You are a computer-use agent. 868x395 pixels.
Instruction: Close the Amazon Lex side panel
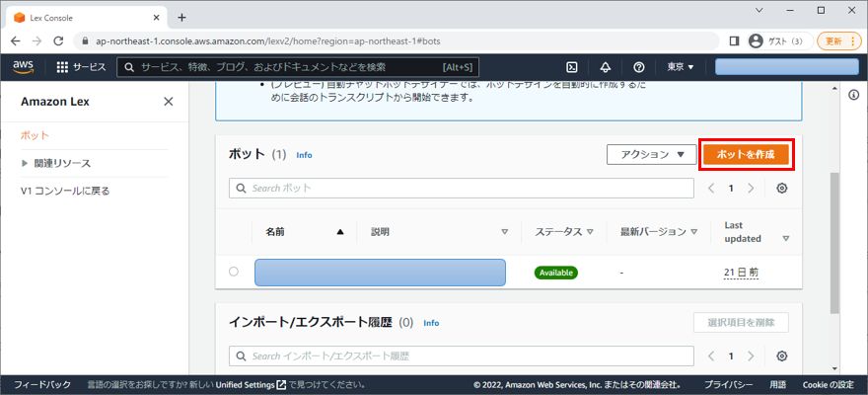tap(169, 102)
